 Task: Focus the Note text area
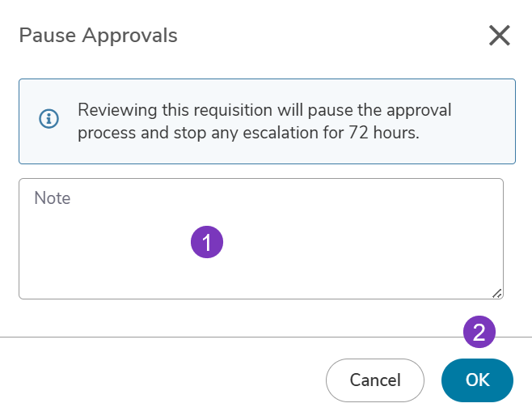261,239
